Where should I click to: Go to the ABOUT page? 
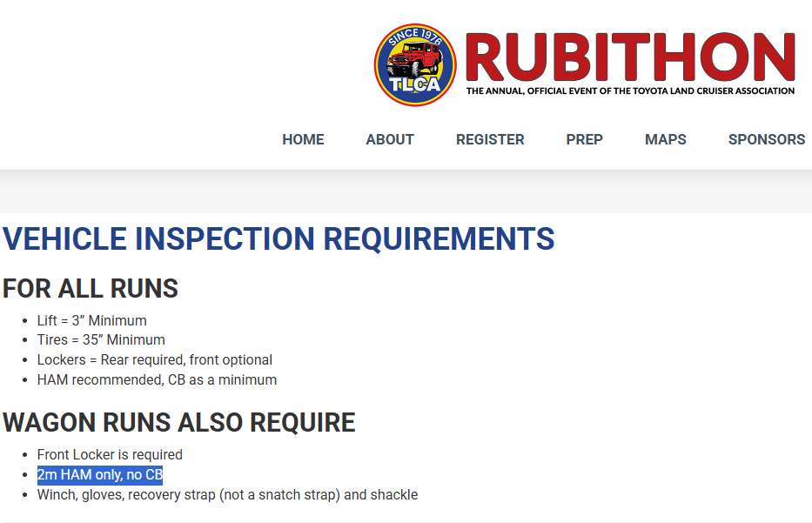[390, 139]
